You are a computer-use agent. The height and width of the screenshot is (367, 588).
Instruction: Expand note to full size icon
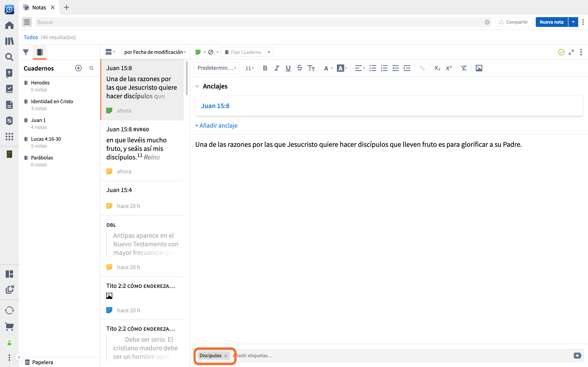pyautogui.click(x=571, y=52)
